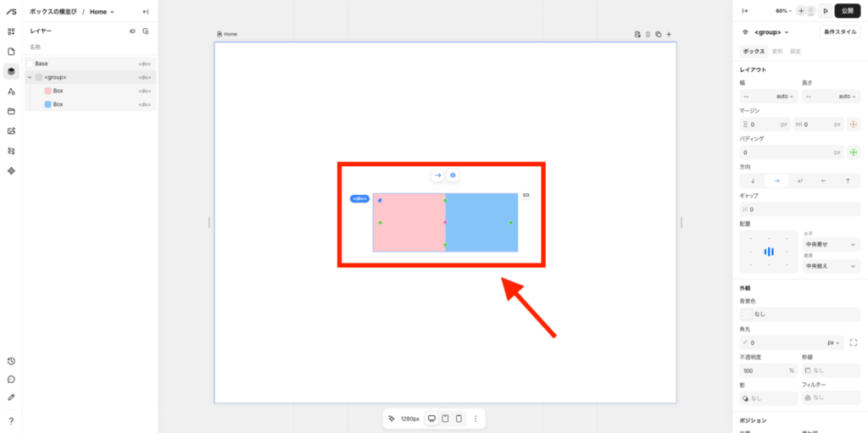868x433 pixels.
Task: Toggle individual margin sides icon
Action: pos(853,125)
